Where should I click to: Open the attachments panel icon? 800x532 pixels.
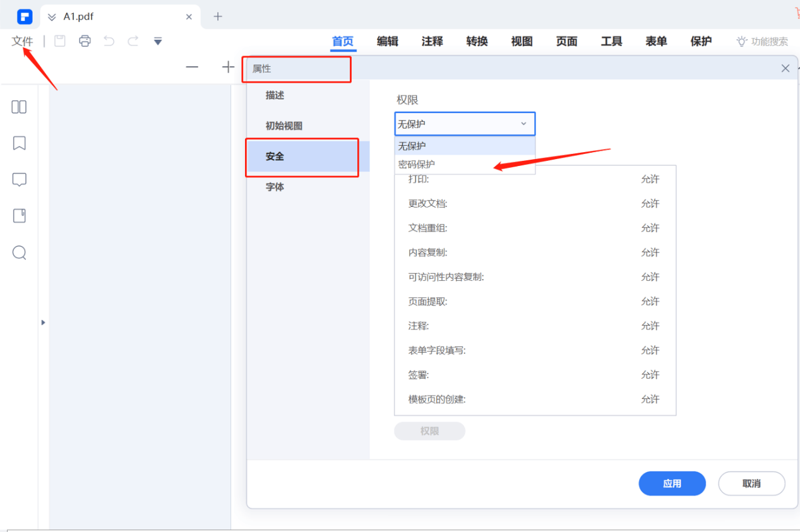pos(20,216)
